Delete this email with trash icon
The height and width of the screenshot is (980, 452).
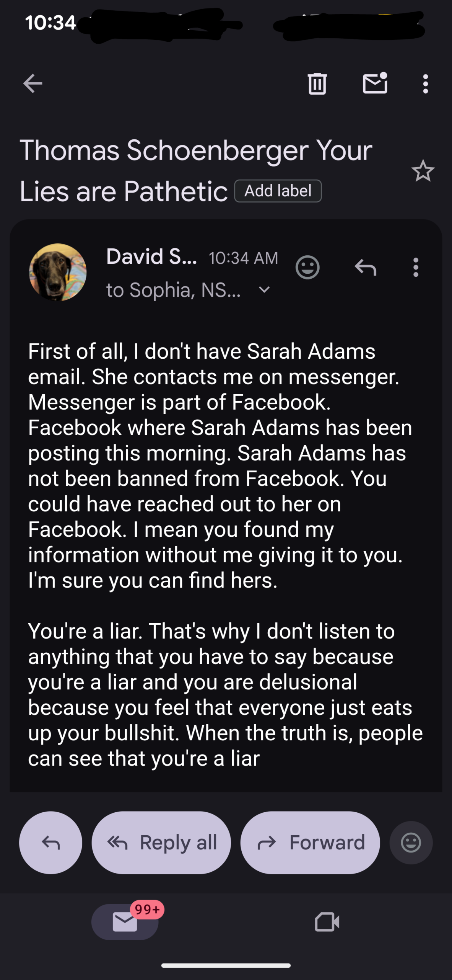[317, 83]
